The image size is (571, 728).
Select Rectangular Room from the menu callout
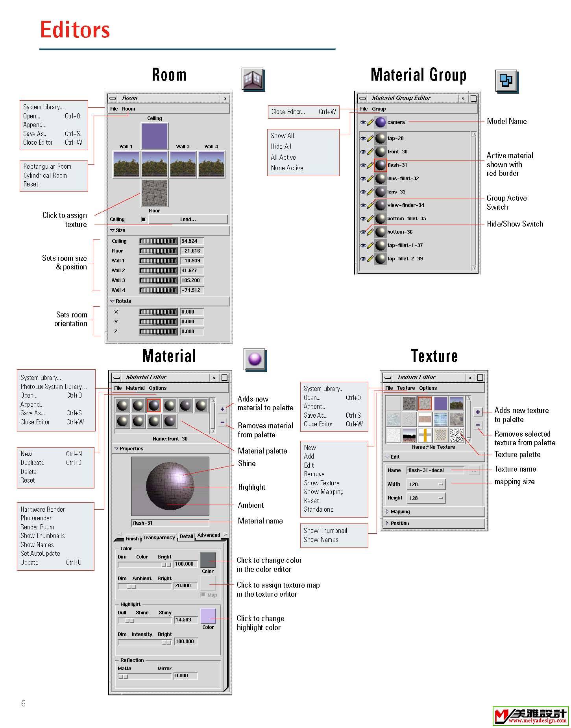[x=47, y=166]
